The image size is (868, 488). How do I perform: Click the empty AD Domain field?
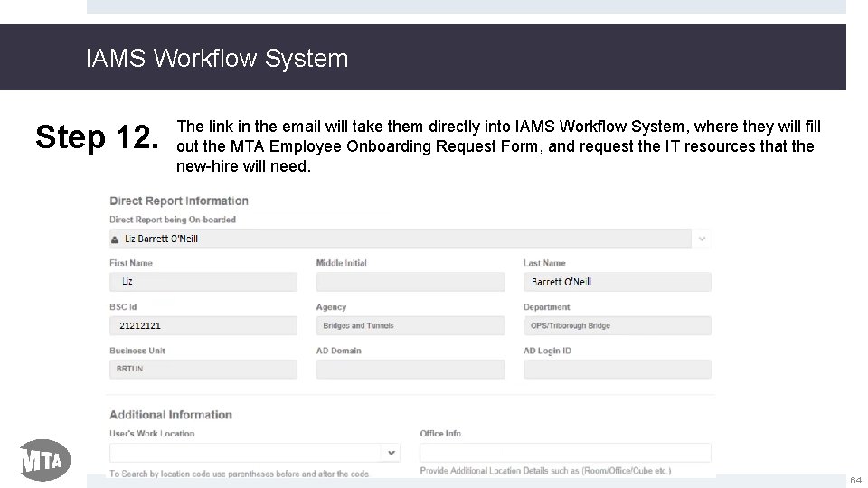tap(410, 369)
